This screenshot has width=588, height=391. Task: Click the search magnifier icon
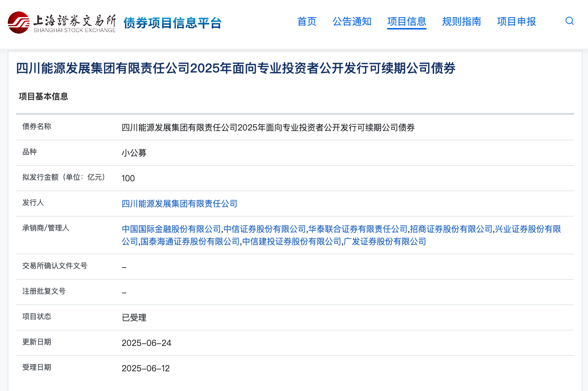tap(569, 21)
